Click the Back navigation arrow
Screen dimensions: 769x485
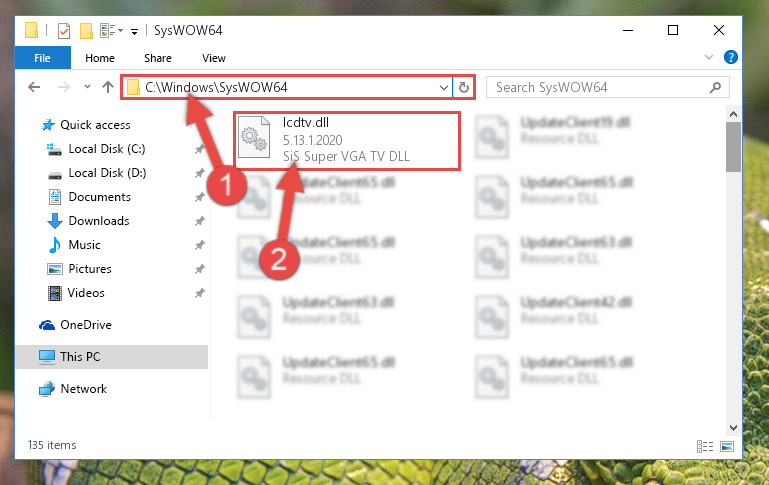(x=34, y=87)
